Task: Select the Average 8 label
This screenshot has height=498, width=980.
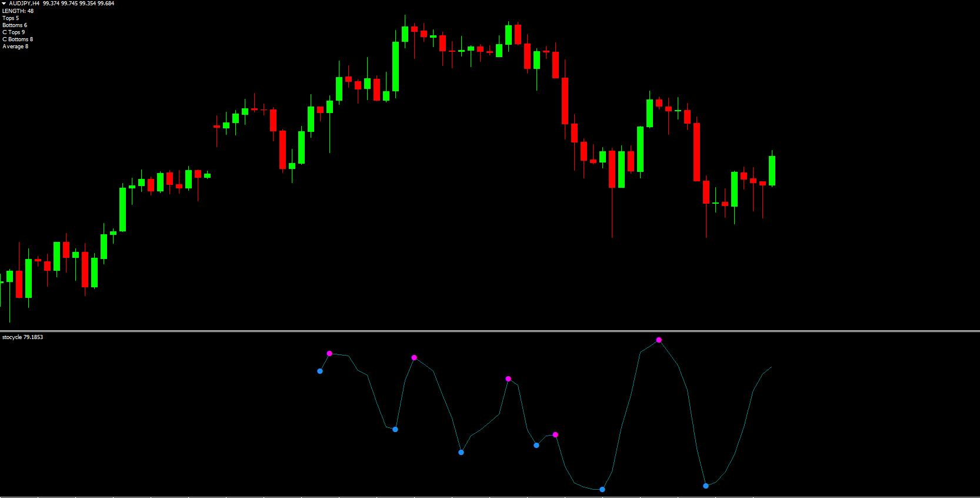Action: 15,47
